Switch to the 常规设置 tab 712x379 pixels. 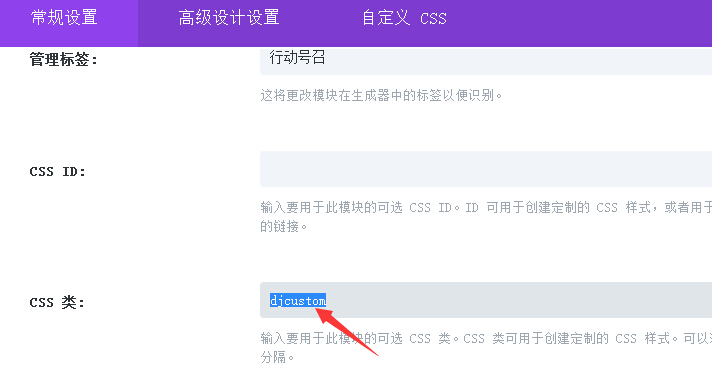(64, 18)
